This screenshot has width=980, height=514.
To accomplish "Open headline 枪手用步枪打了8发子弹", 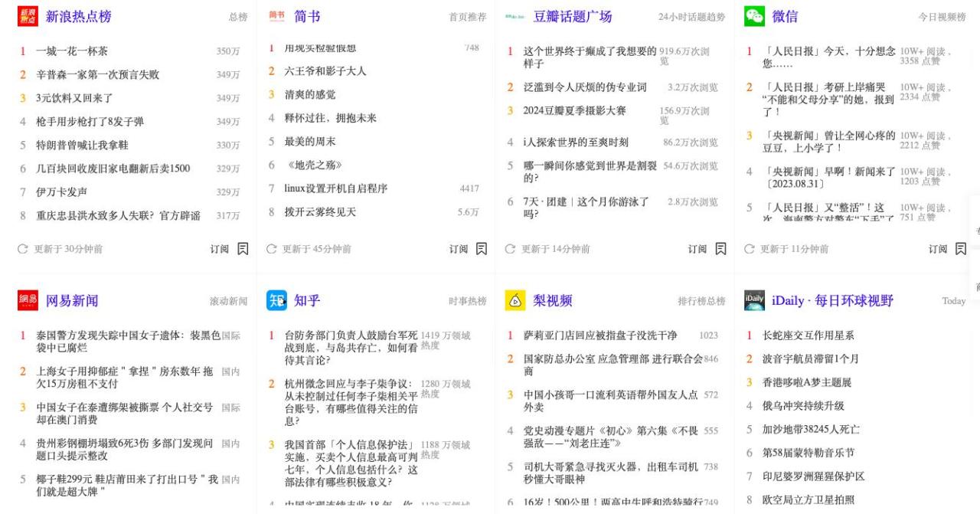I will tap(90, 122).
